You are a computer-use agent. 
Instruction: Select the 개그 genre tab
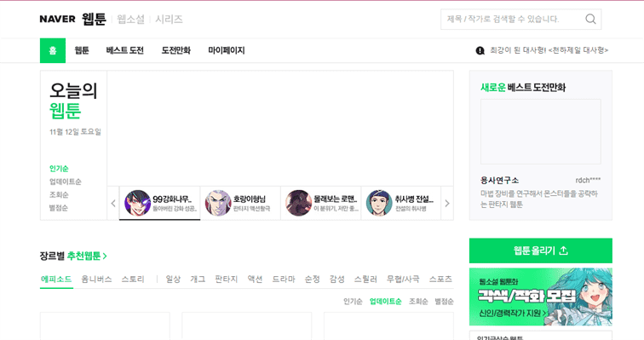198,279
